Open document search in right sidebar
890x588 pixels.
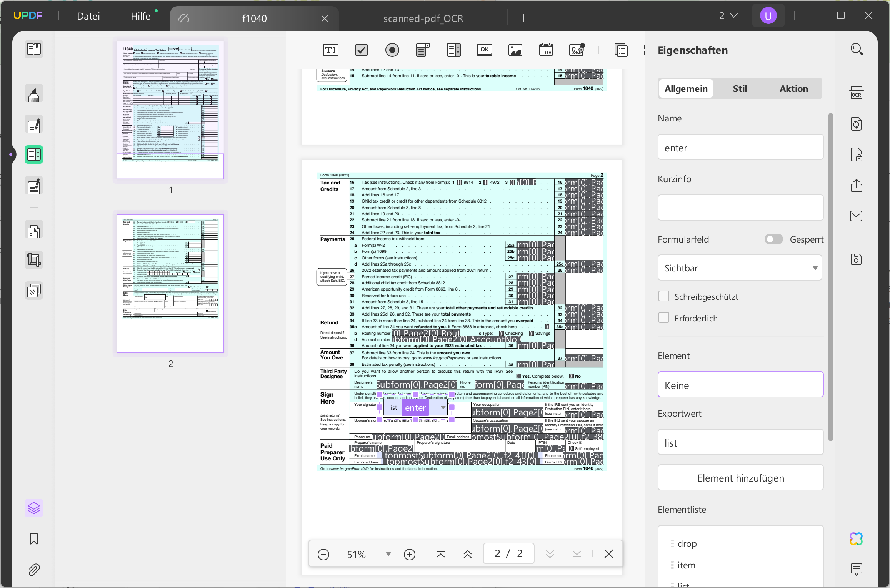pos(857,49)
